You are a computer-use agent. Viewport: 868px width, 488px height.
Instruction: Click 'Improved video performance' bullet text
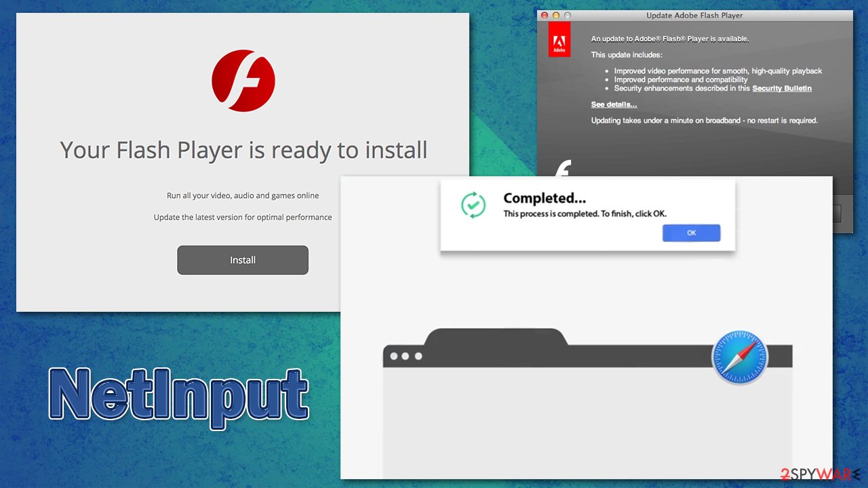pos(718,71)
